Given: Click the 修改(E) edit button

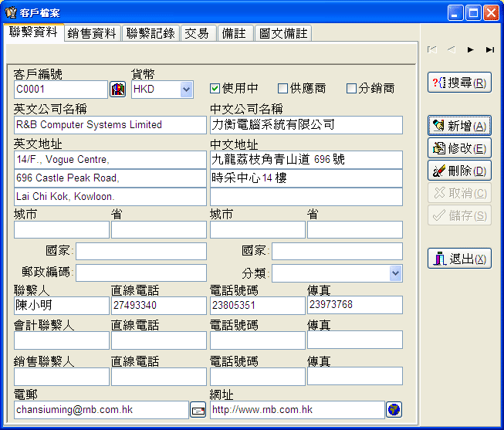Looking at the screenshot, I should click(459, 148).
